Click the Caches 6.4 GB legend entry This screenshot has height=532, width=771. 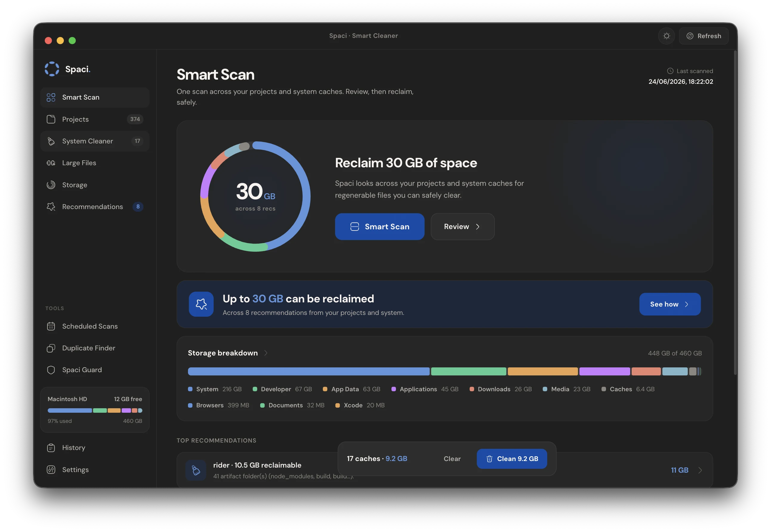pos(628,389)
